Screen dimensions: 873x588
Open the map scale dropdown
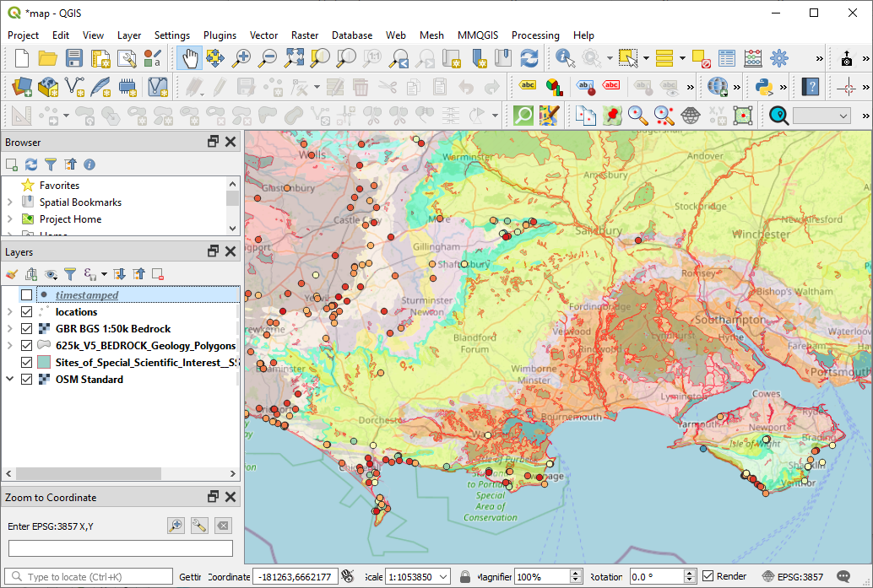444,577
